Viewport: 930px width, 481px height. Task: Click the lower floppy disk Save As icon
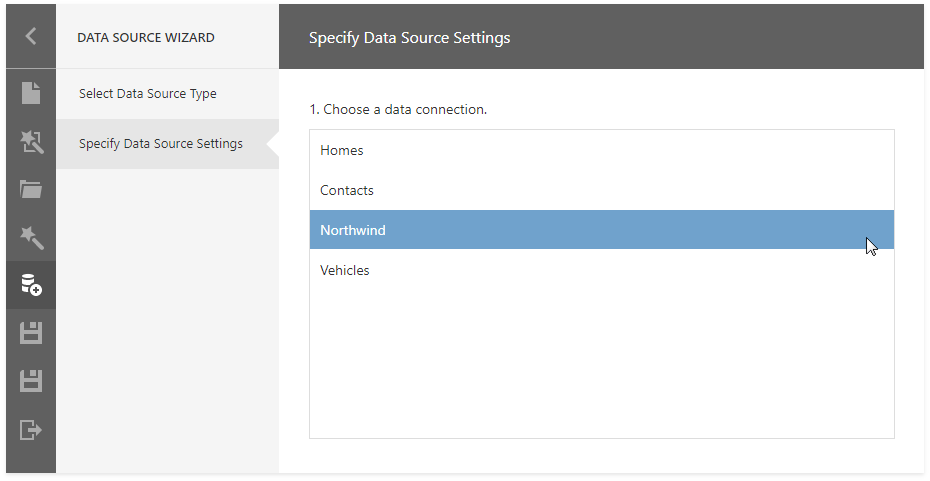click(31, 381)
